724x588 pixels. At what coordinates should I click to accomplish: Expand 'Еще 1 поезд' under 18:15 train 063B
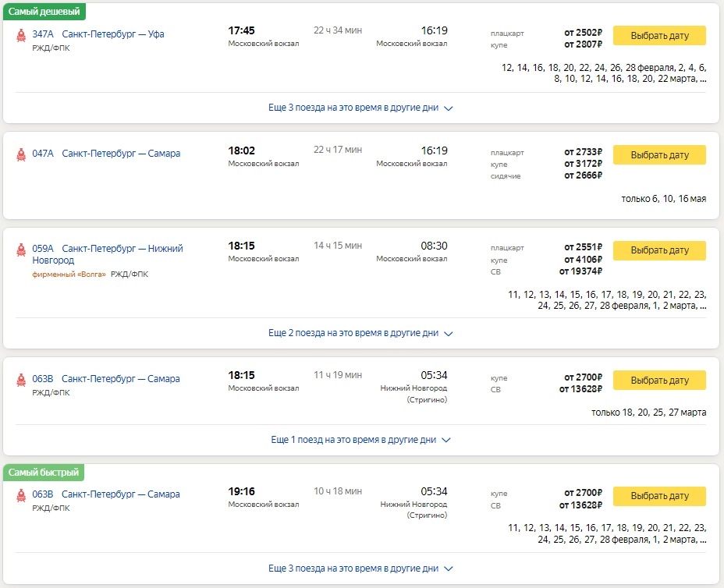click(x=360, y=440)
